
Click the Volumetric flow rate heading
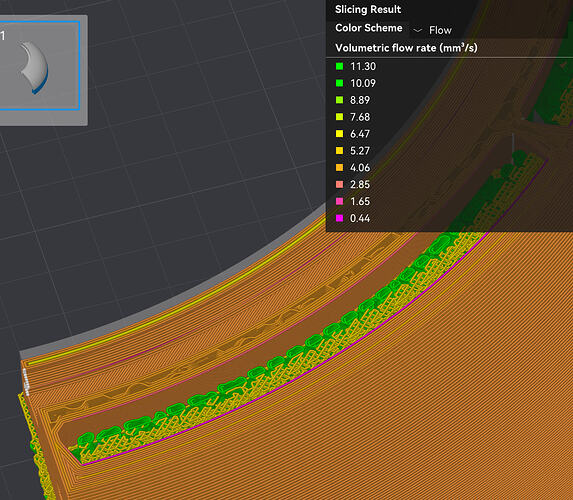406,48
